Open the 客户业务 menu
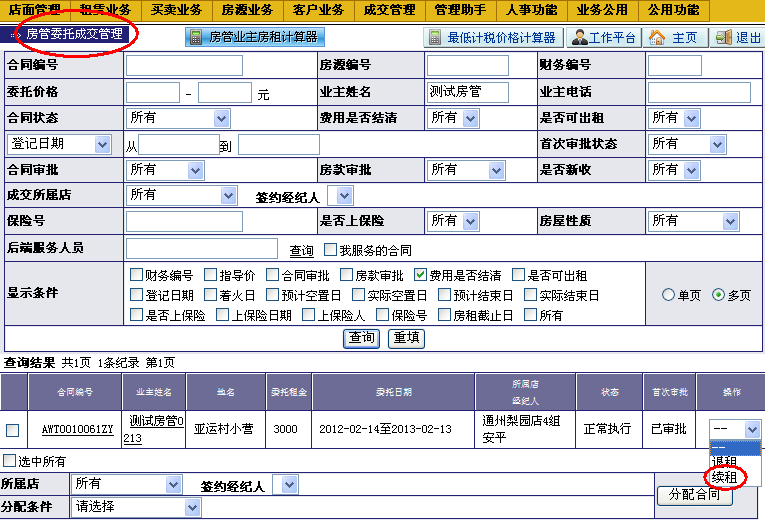 (319, 10)
